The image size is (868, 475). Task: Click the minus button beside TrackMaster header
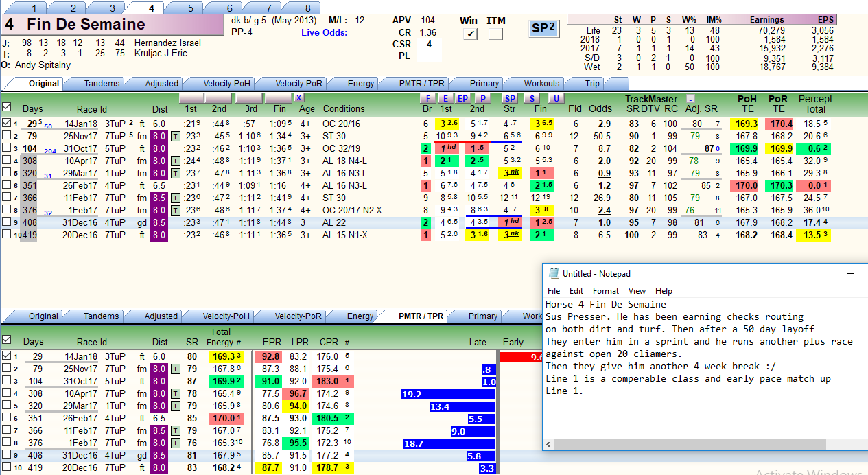[690, 99]
